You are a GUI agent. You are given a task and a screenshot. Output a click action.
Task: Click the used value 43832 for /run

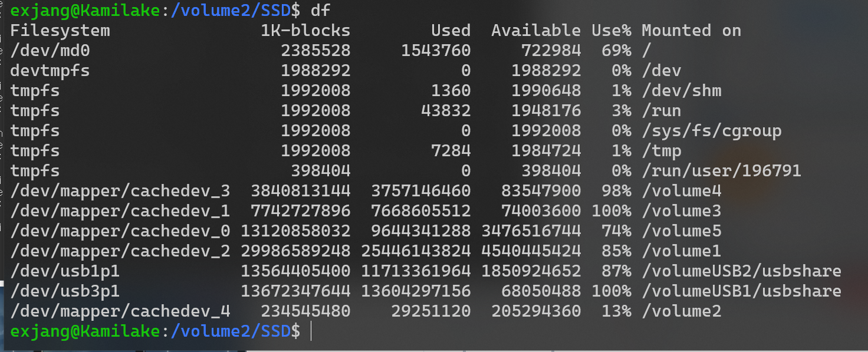click(x=446, y=111)
